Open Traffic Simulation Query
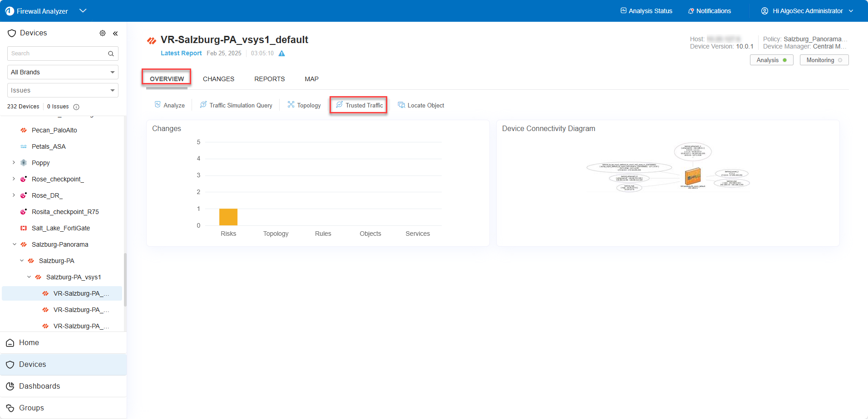The image size is (868, 419). 236,105
